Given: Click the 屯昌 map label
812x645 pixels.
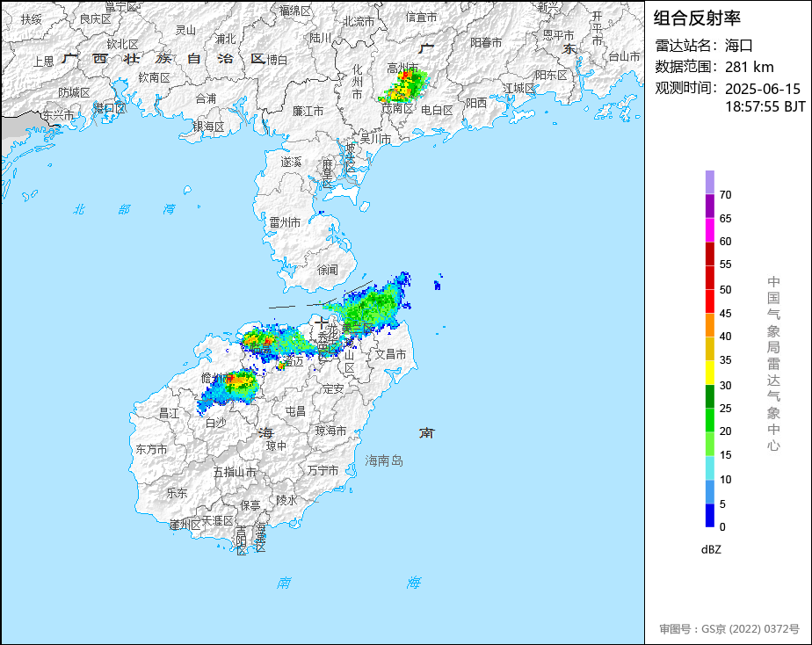Looking at the screenshot, I should [x=295, y=411].
